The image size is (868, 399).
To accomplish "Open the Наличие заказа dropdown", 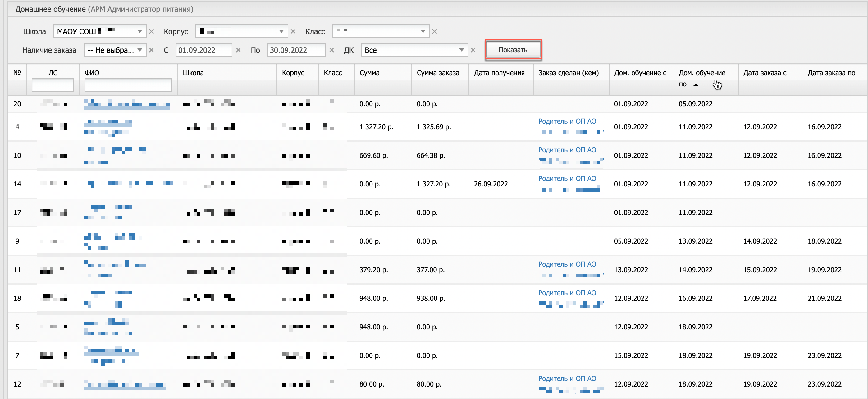I will pyautogui.click(x=115, y=50).
